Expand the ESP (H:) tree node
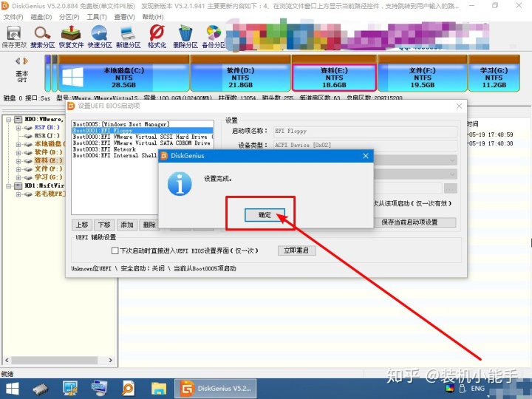The image size is (532, 399). coord(18,128)
